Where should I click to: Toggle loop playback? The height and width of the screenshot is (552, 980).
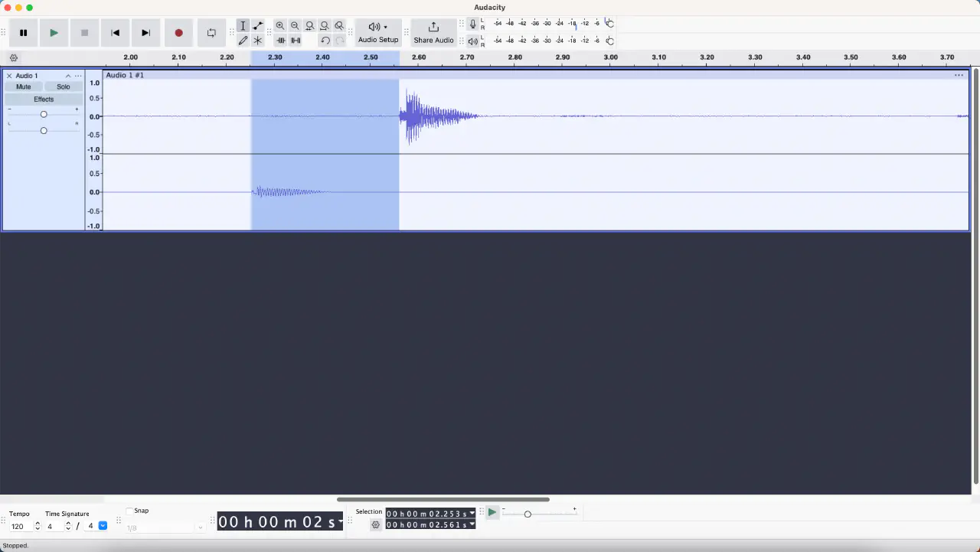pyautogui.click(x=211, y=33)
